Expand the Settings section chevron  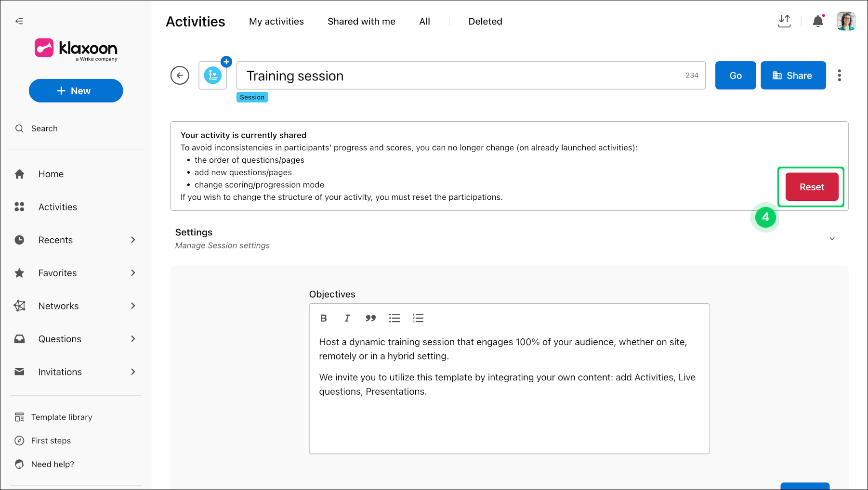[x=832, y=239]
